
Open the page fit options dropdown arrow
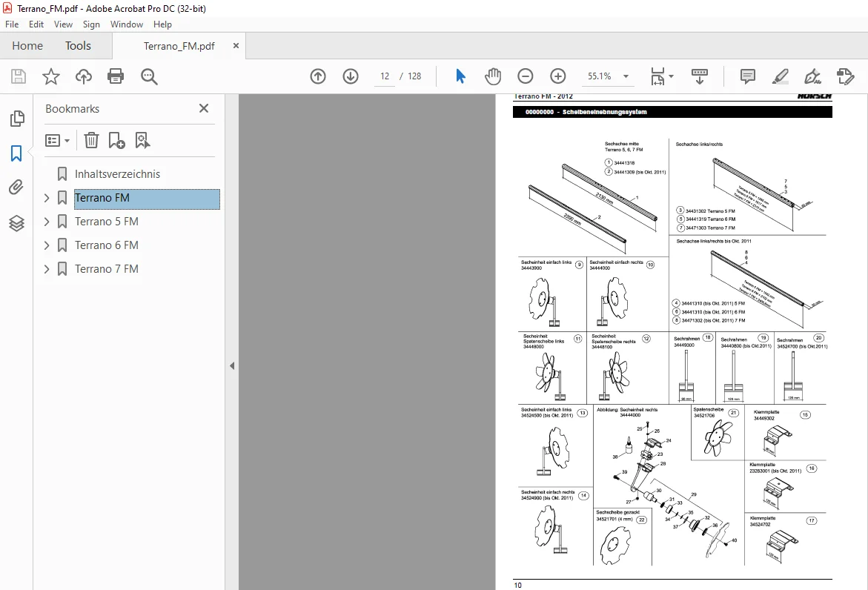click(671, 76)
